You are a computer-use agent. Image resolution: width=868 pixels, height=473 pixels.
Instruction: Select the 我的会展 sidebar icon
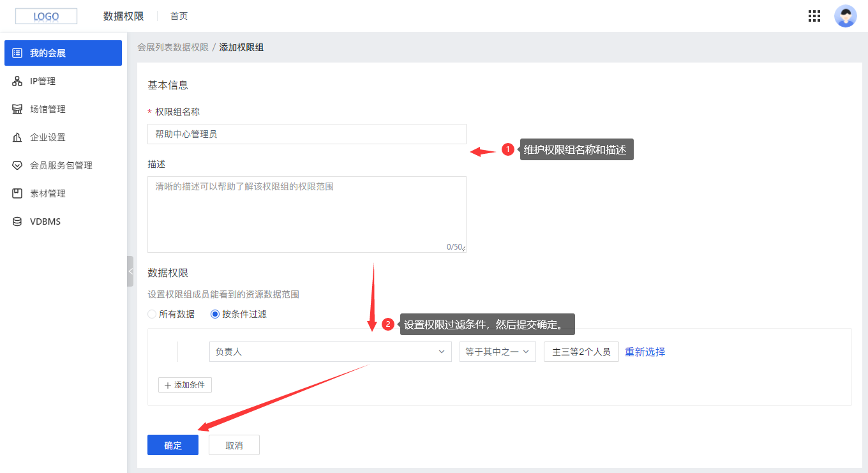point(17,53)
